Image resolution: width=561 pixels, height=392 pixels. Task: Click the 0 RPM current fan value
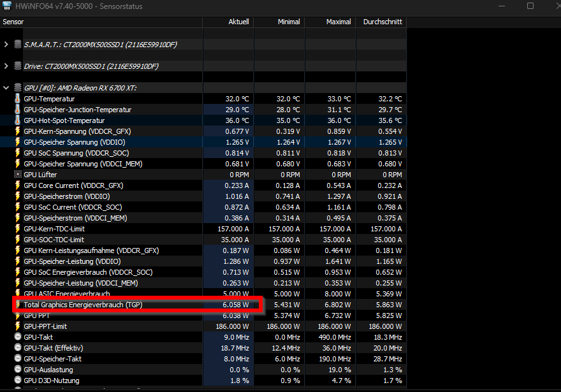click(239, 175)
